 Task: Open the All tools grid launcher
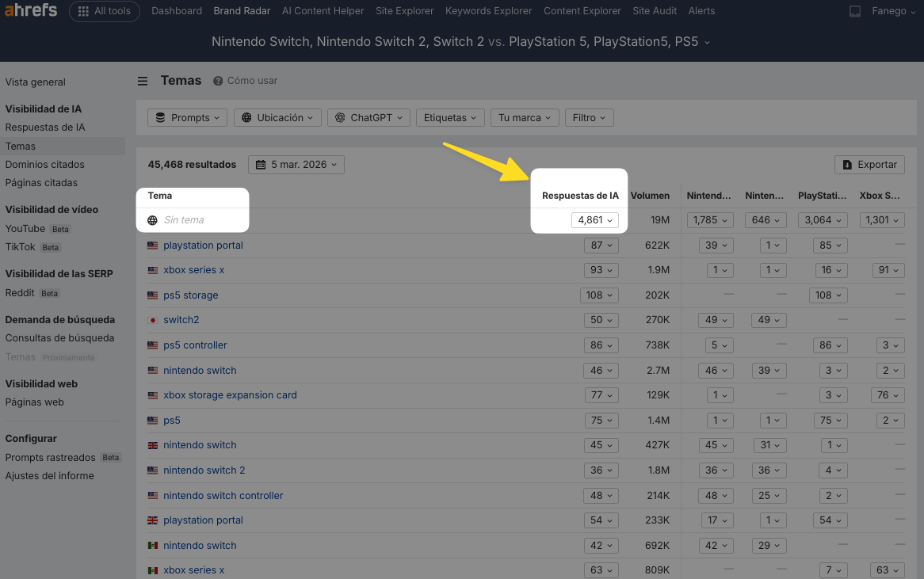[104, 11]
